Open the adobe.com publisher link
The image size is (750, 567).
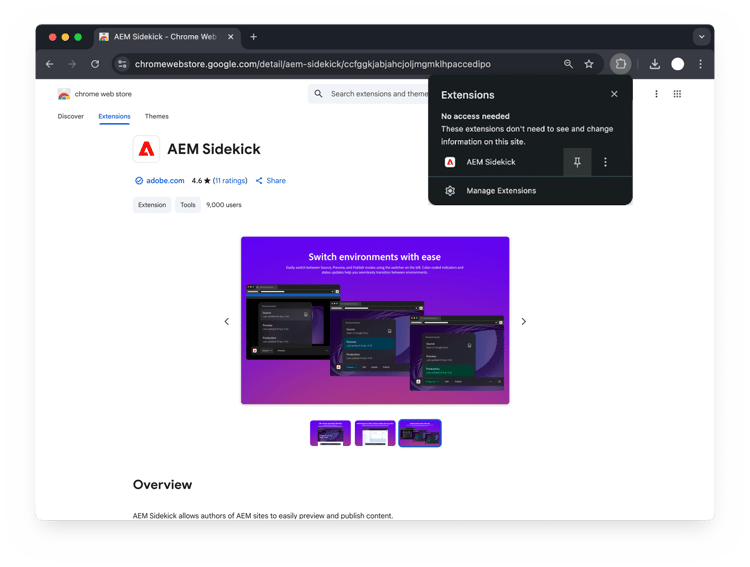click(165, 181)
